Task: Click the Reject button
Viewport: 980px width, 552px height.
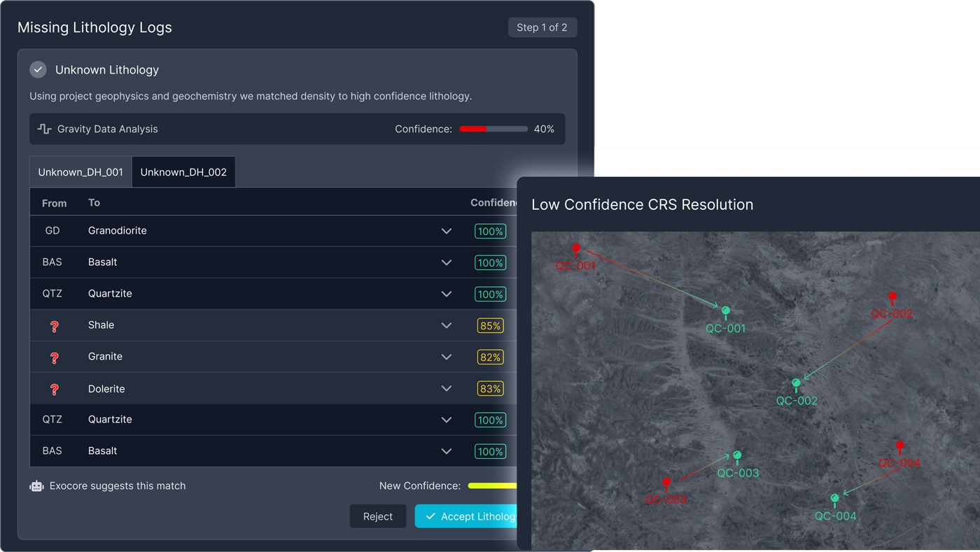Action: coord(377,516)
